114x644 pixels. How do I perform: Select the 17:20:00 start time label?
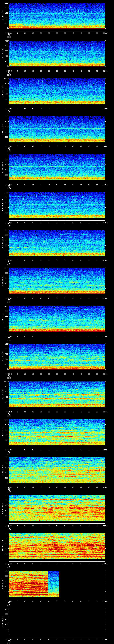[x=9, y=71]
